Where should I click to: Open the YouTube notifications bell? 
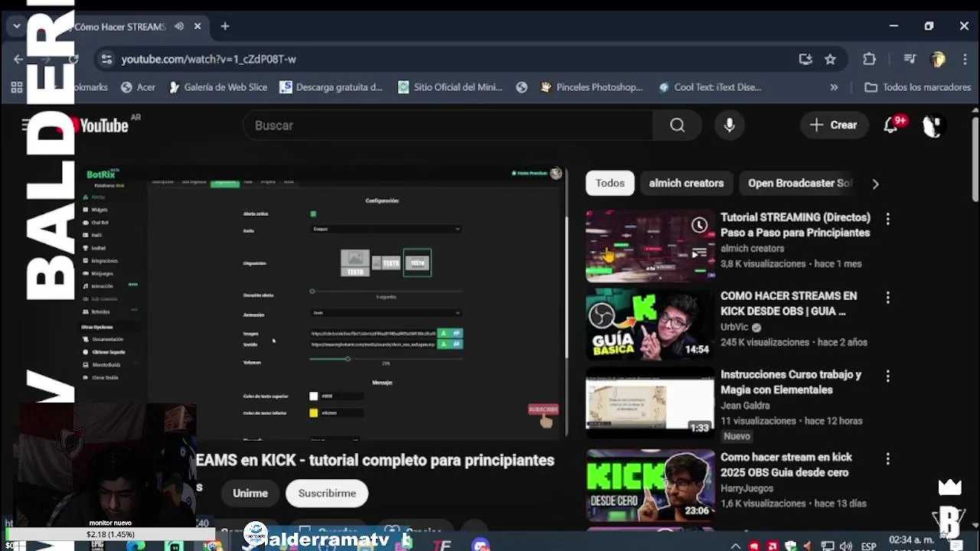891,125
